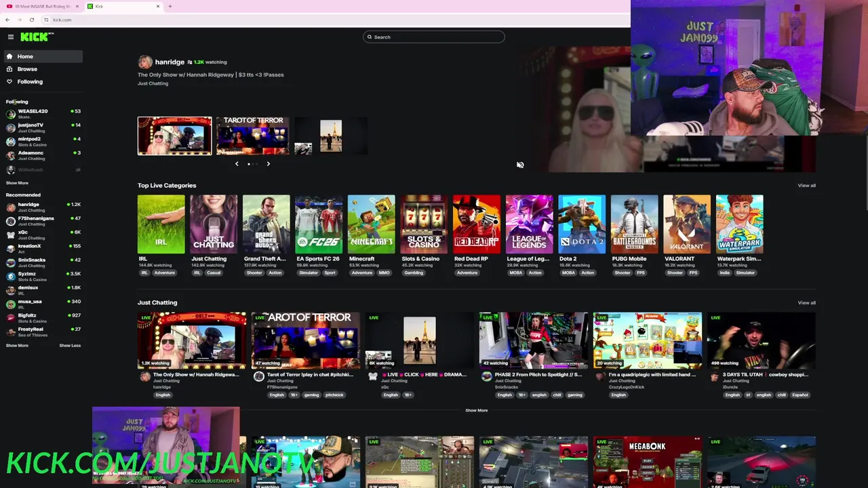
Task: Open hanridge's featured channel name
Action: 170,62
